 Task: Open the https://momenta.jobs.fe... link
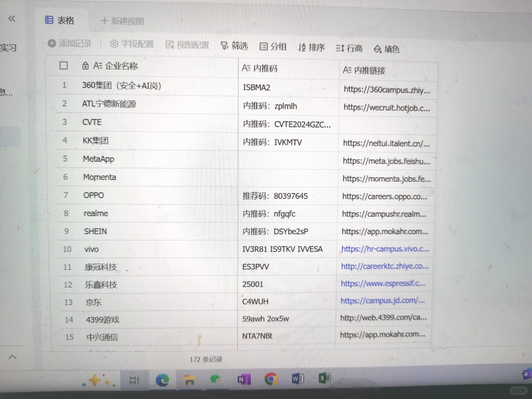tap(386, 179)
